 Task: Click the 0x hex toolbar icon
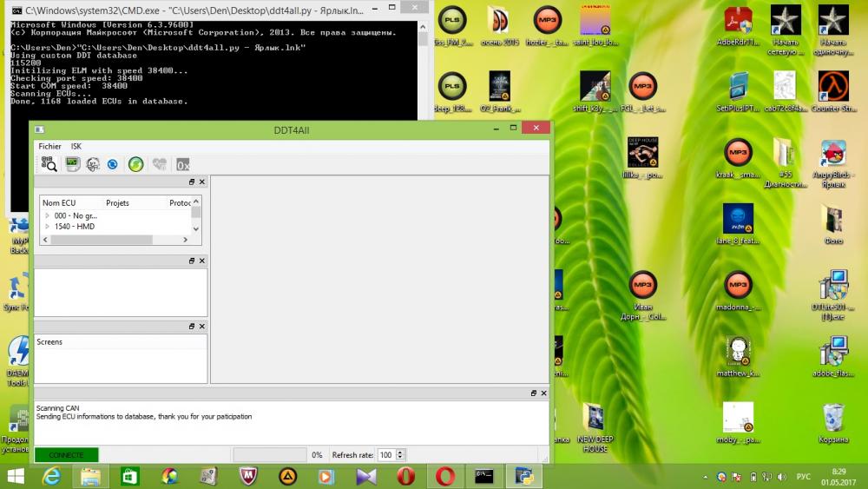click(x=182, y=164)
